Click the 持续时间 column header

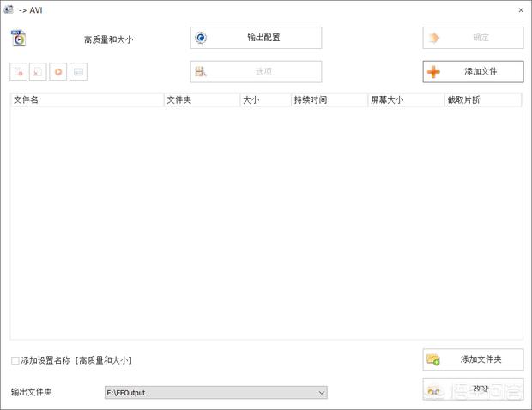coord(328,100)
